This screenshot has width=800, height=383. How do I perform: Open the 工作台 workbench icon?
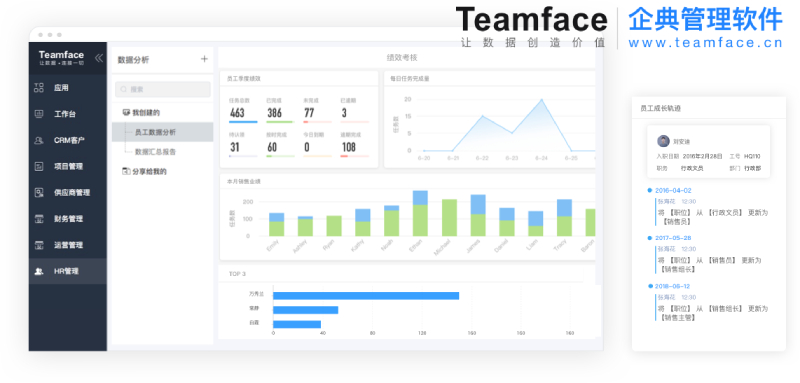[x=39, y=114]
